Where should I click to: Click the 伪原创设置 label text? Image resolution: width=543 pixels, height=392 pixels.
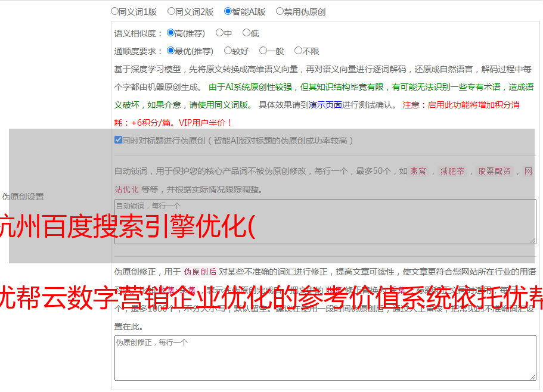pos(23,197)
